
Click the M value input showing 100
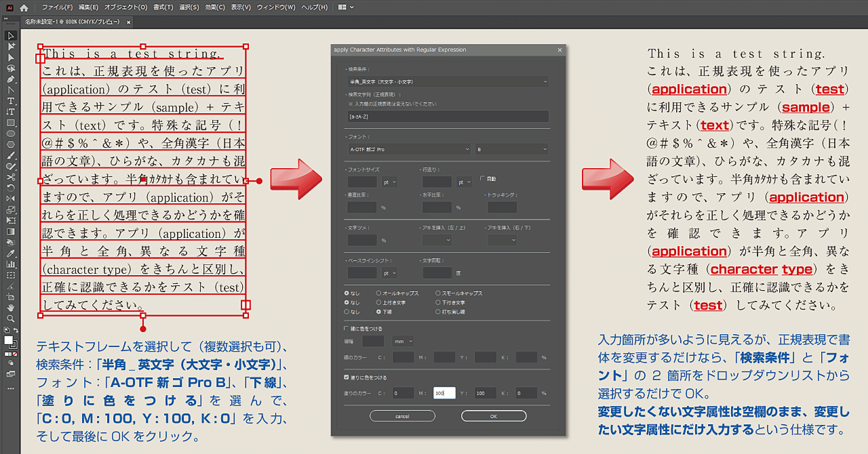click(444, 392)
